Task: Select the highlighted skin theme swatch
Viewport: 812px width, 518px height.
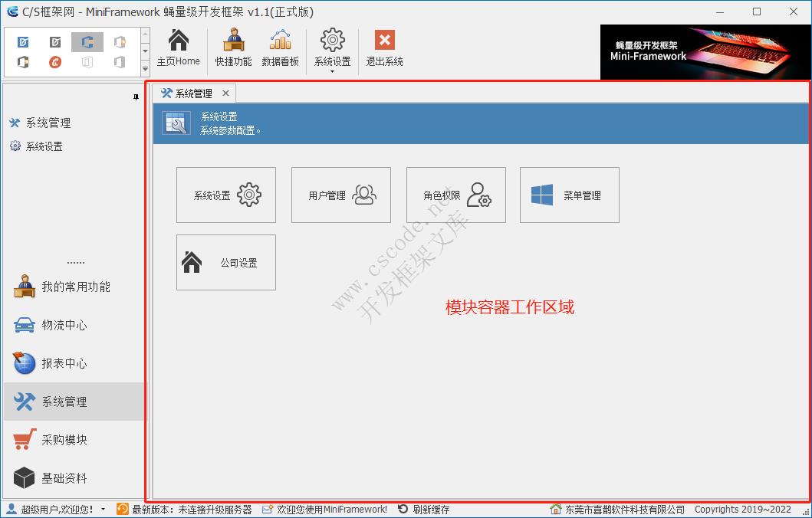Action: click(x=87, y=41)
